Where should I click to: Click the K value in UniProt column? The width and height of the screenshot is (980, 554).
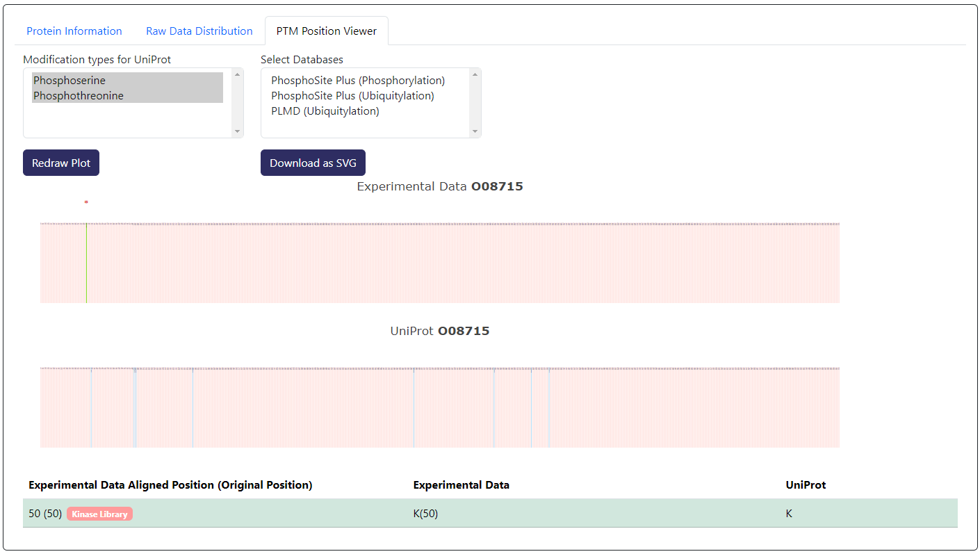pos(789,514)
